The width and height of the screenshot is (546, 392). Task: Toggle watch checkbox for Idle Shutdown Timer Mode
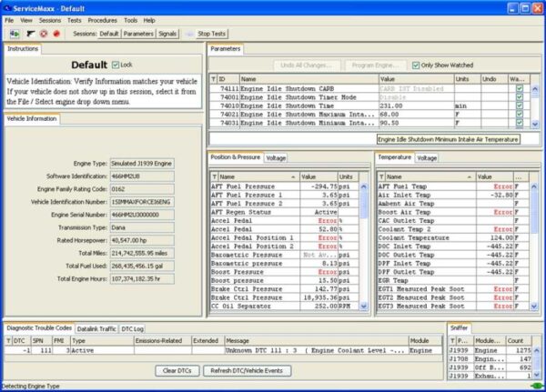[x=520, y=97]
